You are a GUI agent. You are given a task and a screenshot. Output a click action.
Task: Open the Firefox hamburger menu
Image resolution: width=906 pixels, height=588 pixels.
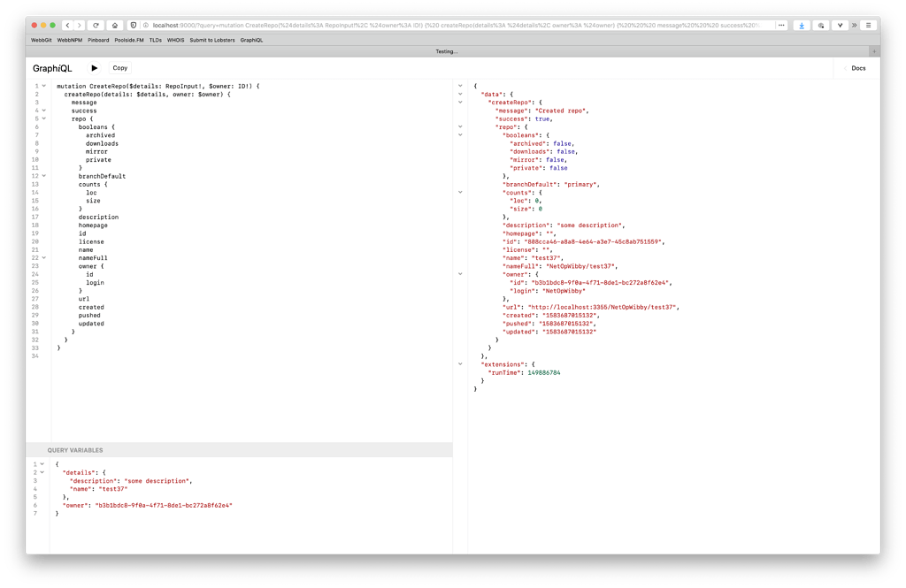(868, 25)
